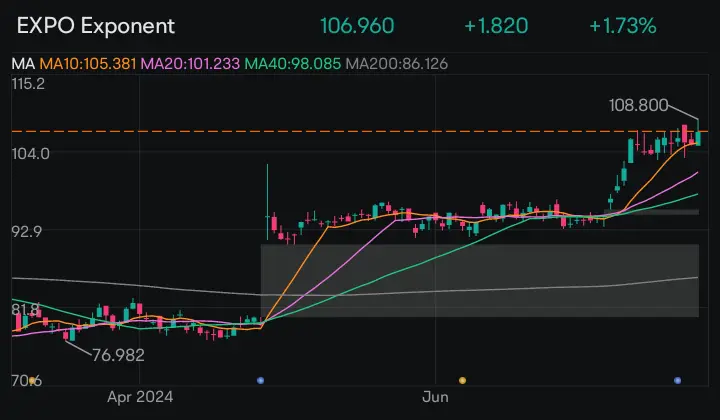Click the yellow event dot at the far left
720x420 pixels.
point(32,380)
